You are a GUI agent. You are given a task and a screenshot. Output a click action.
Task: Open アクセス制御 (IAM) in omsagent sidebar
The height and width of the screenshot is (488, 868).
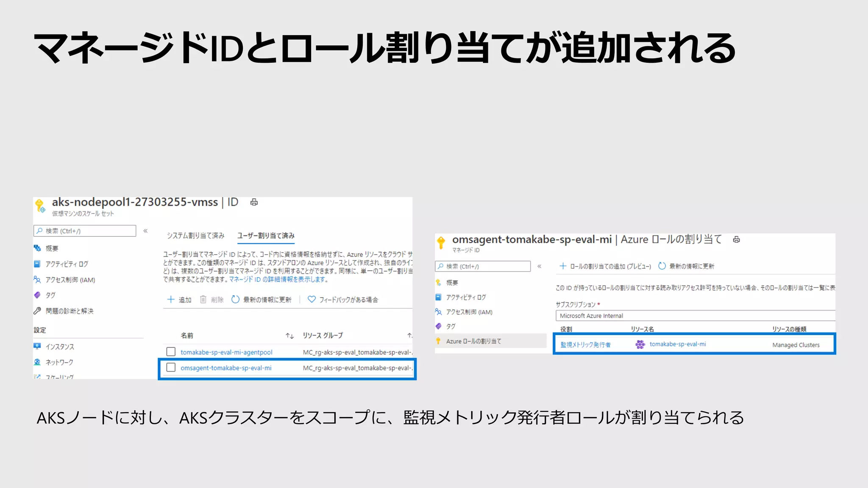click(469, 312)
